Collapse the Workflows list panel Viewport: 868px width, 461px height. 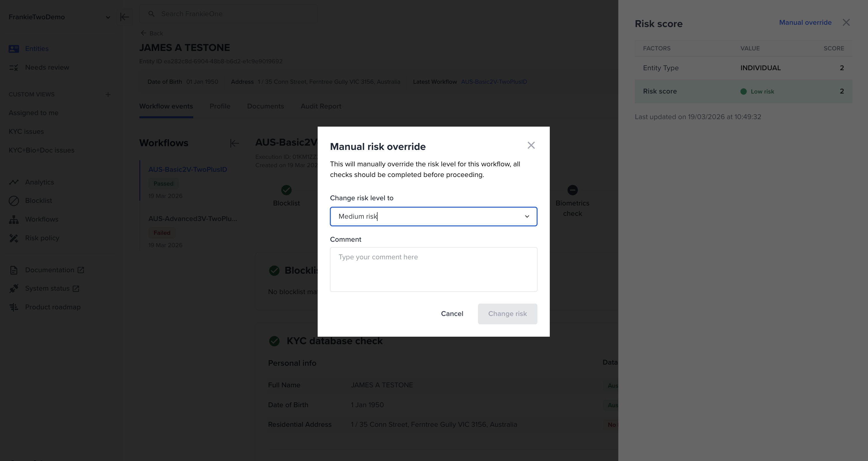(234, 143)
